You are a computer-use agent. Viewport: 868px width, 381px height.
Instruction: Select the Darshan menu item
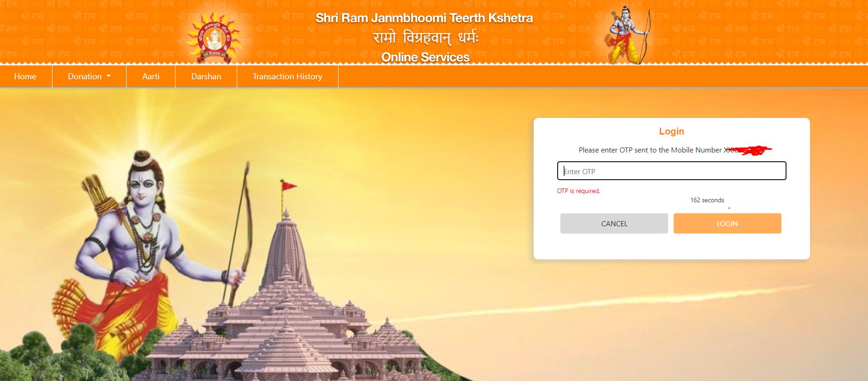coord(206,76)
